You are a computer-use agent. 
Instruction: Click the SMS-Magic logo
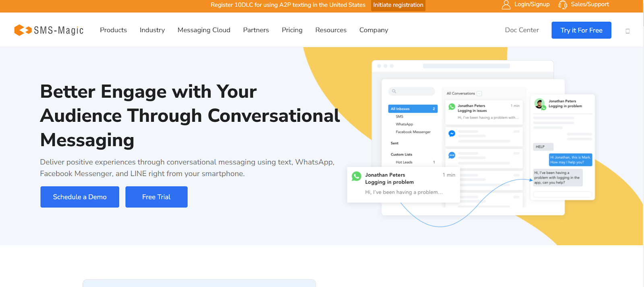[49, 30]
